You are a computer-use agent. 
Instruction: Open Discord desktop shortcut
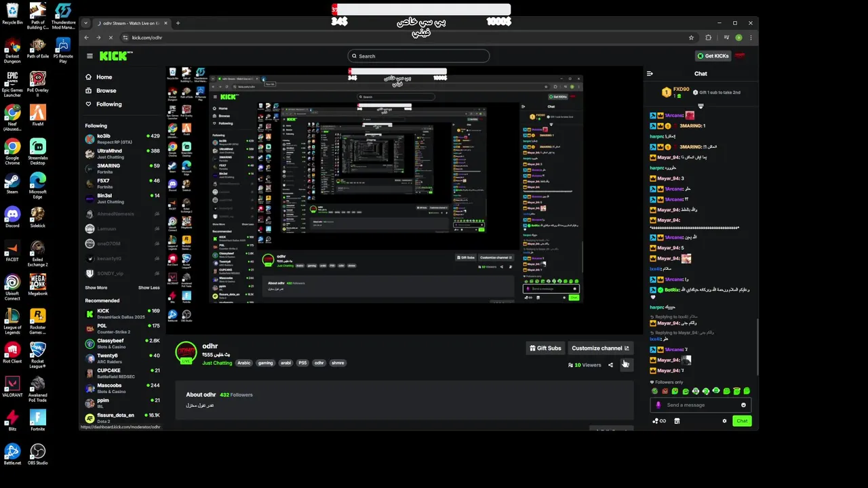coord(12,217)
